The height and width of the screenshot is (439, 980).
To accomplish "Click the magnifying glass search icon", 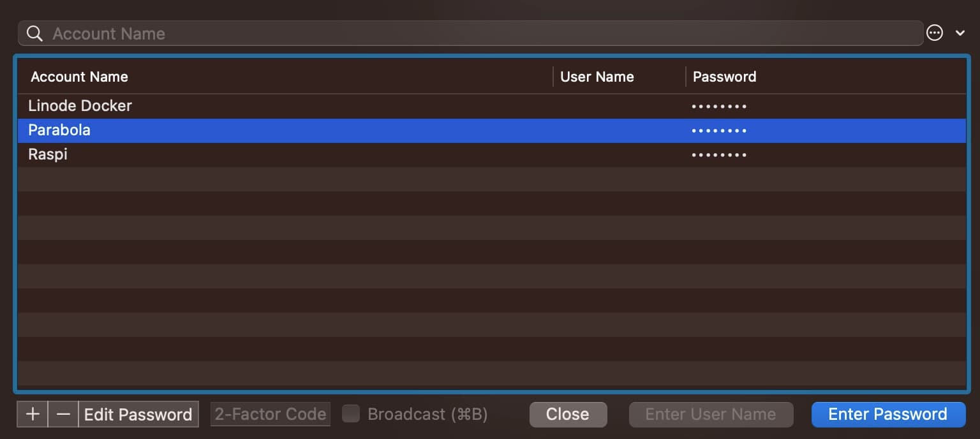I will click(34, 34).
